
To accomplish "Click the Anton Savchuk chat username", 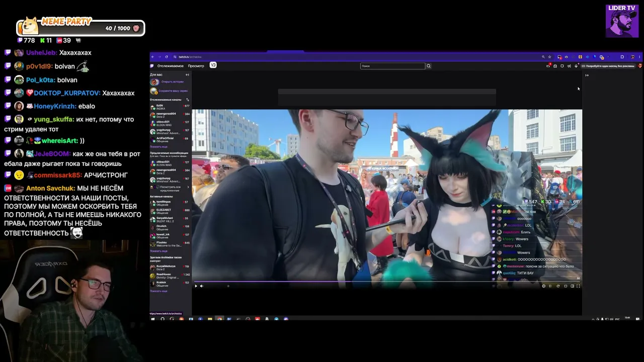I will click(x=50, y=189).
